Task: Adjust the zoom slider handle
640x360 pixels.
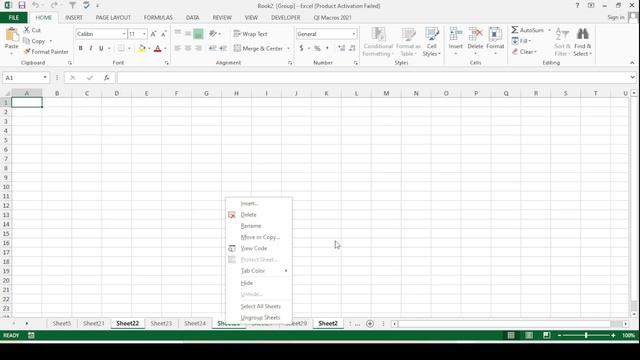Action: [586, 335]
